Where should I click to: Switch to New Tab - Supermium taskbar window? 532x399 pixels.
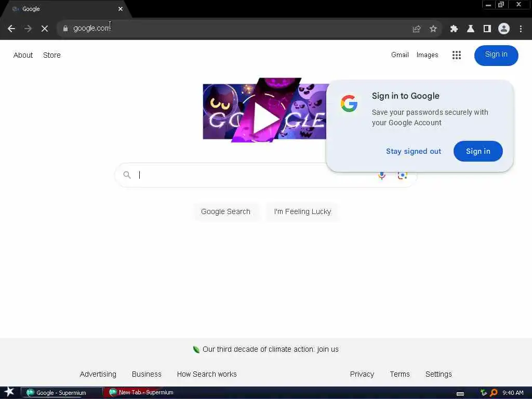click(x=142, y=393)
